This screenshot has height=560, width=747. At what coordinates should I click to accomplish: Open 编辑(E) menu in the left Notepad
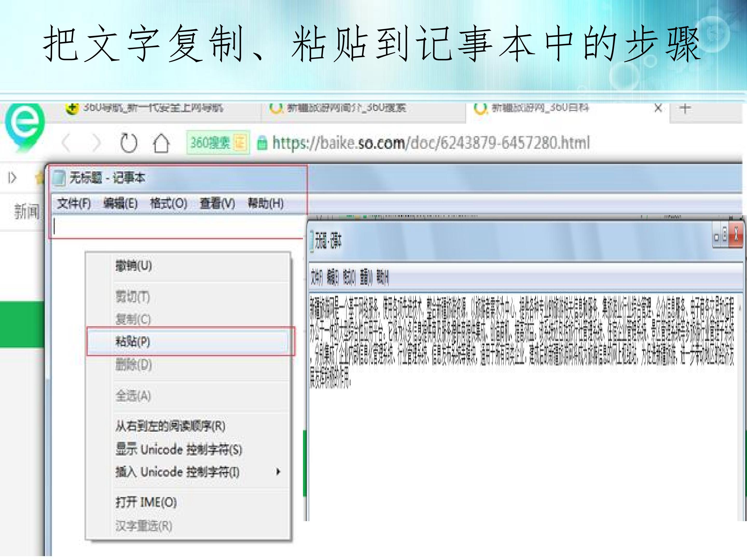[x=121, y=204]
